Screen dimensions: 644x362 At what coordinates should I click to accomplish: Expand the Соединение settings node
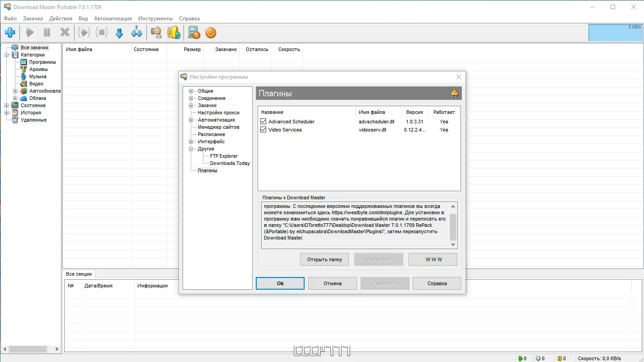[191, 98]
